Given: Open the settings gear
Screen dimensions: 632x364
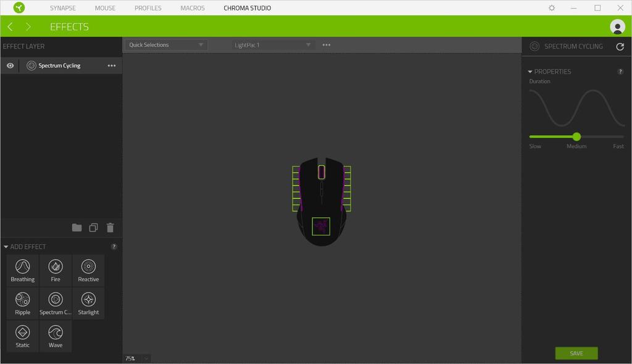Looking at the screenshot, I should click(552, 7).
